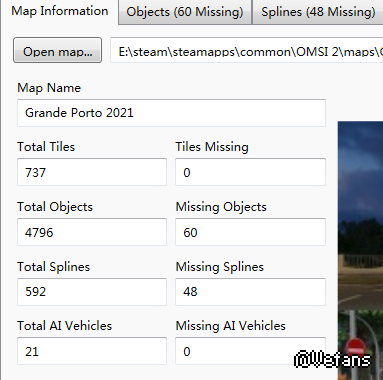Select the Map Name field Grande Porto 2021
This screenshot has height=380, width=383.
click(171, 113)
